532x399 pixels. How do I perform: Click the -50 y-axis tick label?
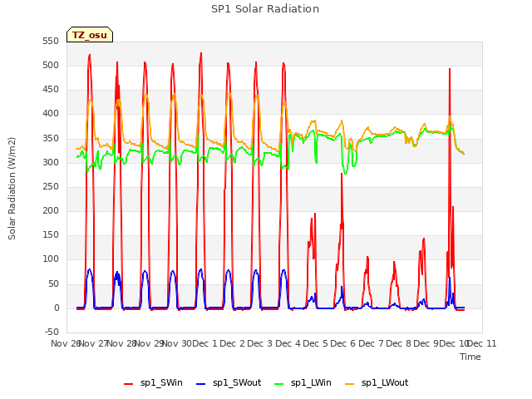[x=52, y=332]
